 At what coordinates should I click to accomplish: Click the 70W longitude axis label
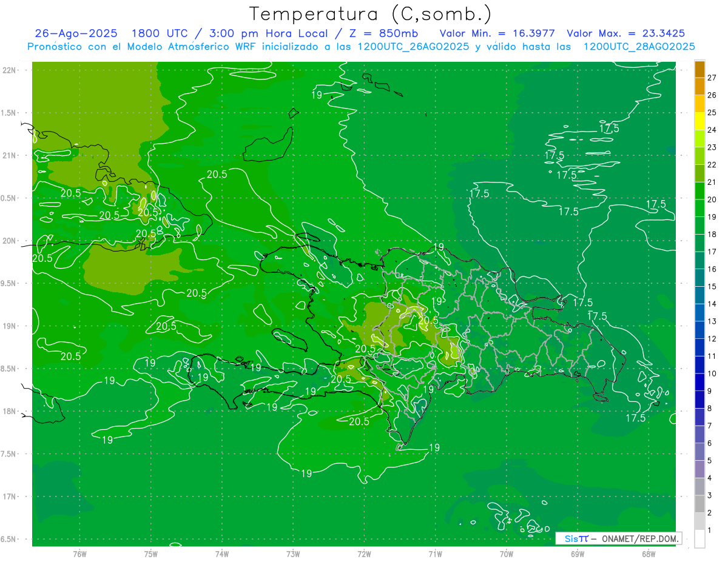(507, 554)
